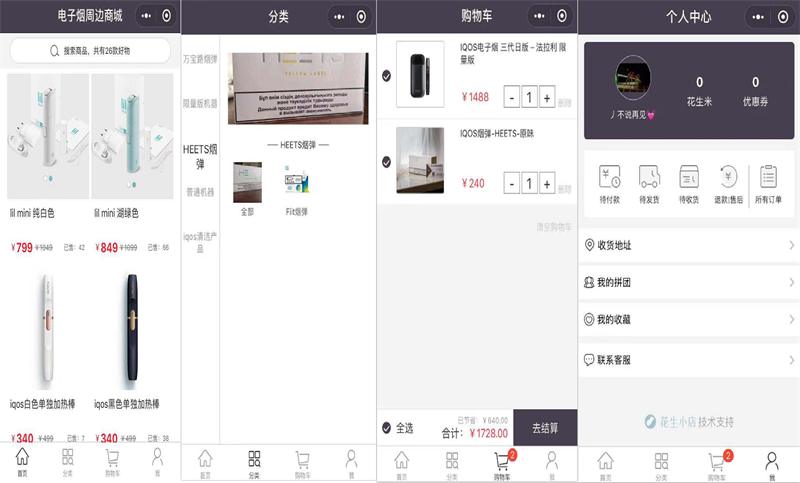Open the 待收货 awaiting receipt icon
Screen dimensions: 800x483
(689, 178)
